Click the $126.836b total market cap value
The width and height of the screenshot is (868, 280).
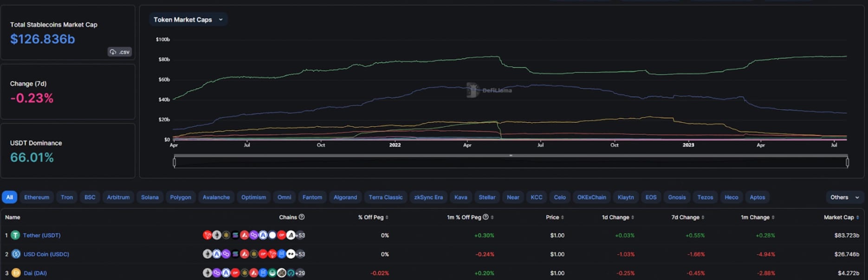tap(43, 39)
